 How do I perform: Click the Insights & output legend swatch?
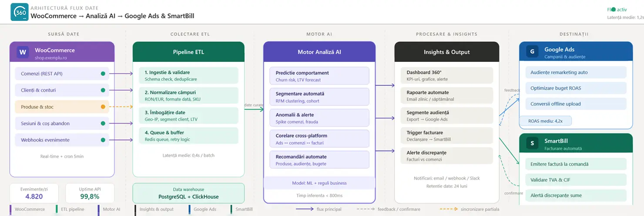(136, 209)
